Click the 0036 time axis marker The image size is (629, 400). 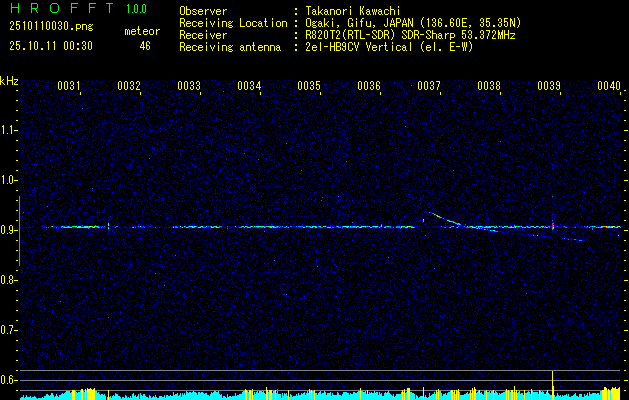(x=369, y=86)
